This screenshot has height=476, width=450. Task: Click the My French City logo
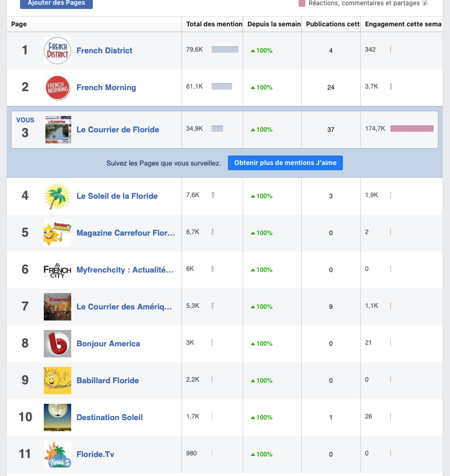coord(58,270)
